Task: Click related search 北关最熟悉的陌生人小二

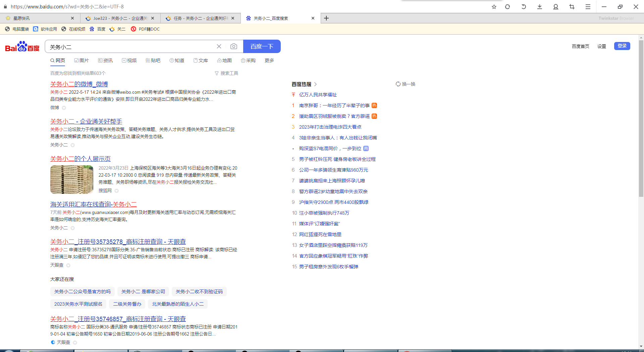Action: [x=178, y=304]
